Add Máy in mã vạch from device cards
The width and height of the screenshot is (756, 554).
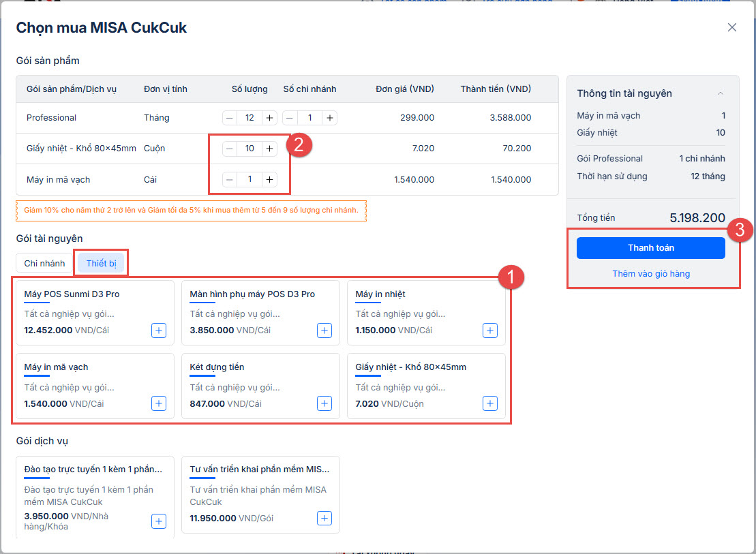[x=158, y=403]
